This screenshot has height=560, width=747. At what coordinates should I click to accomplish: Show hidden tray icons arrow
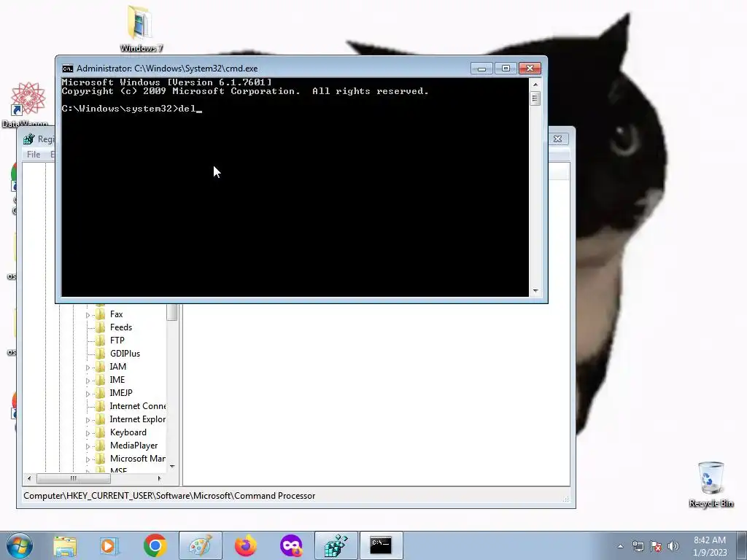click(620, 546)
